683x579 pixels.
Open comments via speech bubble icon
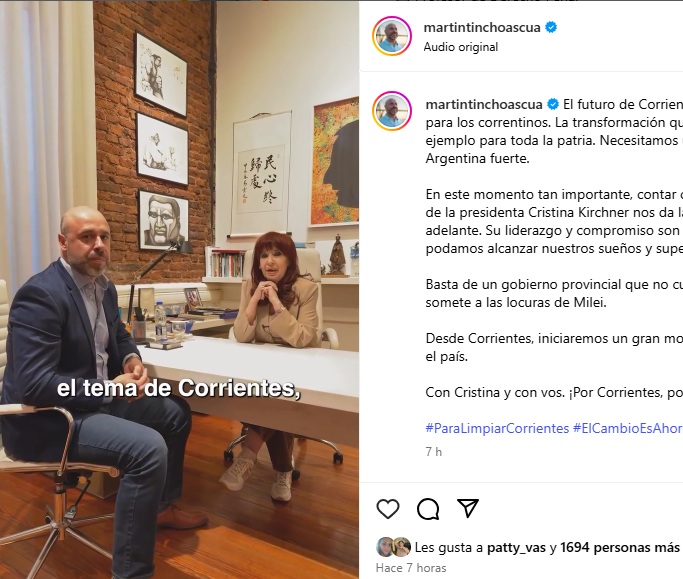(428, 508)
